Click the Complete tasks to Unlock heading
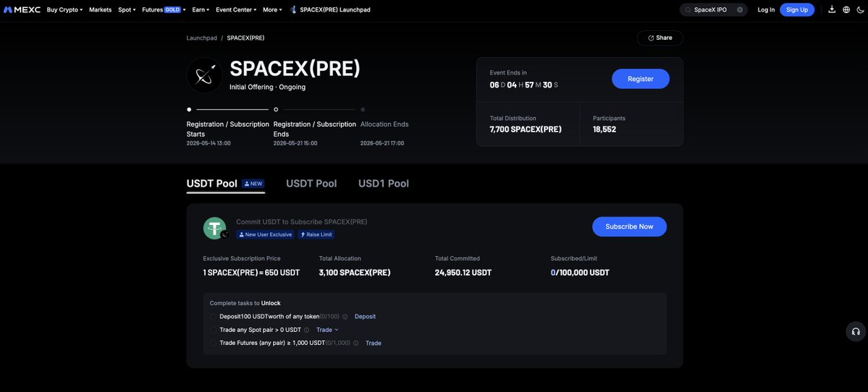This screenshot has width=868, height=392. [x=245, y=303]
